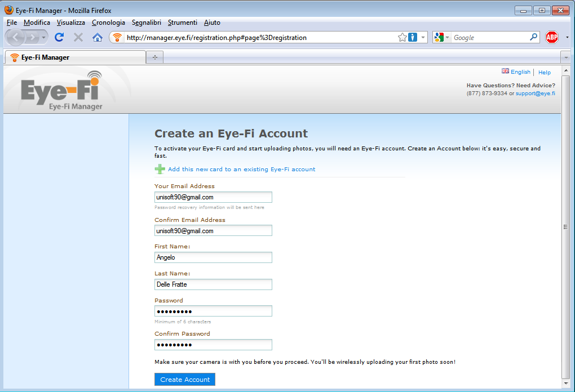Open the Cronologia menu
The height and width of the screenshot is (392, 575).
pyautogui.click(x=108, y=23)
